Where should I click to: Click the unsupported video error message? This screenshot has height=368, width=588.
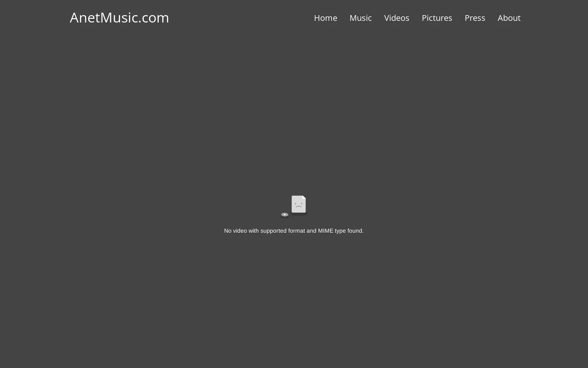pos(294,231)
